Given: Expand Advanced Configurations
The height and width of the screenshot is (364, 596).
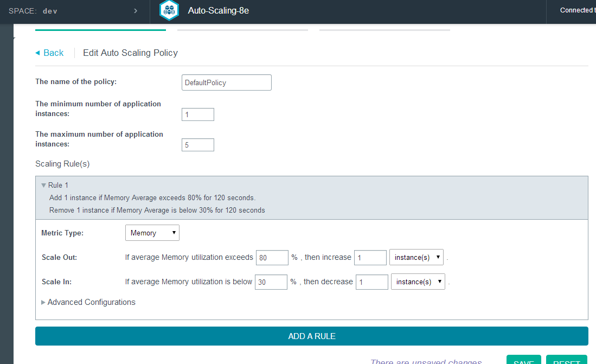Looking at the screenshot, I should [88, 302].
